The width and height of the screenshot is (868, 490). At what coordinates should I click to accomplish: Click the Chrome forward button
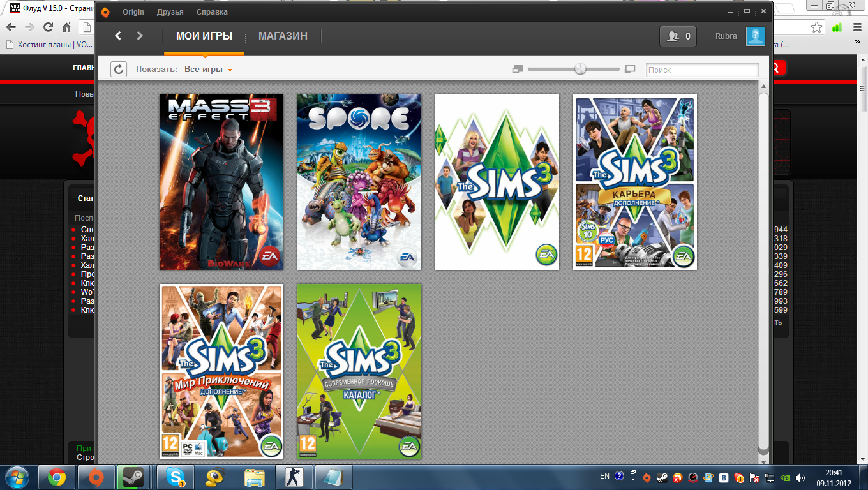(29, 27)
